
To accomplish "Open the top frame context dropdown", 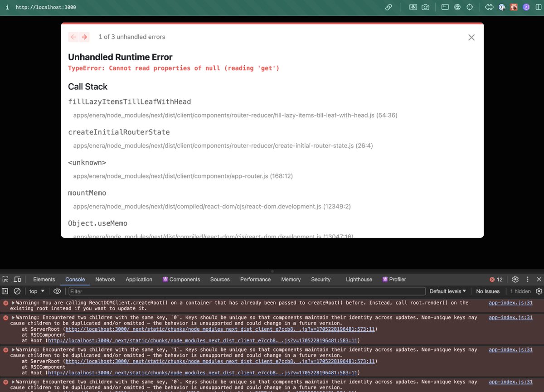I will coord(36,291).
